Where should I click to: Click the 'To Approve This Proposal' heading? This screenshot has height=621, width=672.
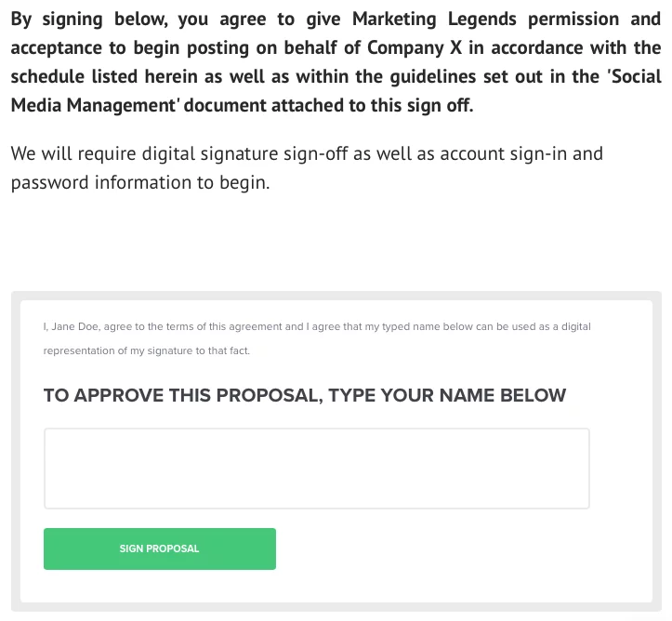click(x=304, y=395)
